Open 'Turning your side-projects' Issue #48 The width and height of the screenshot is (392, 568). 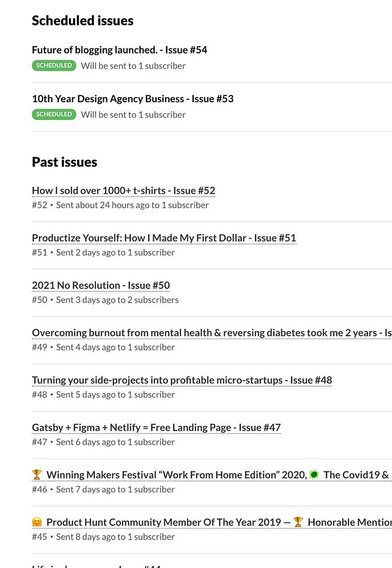tap(182, 381)
